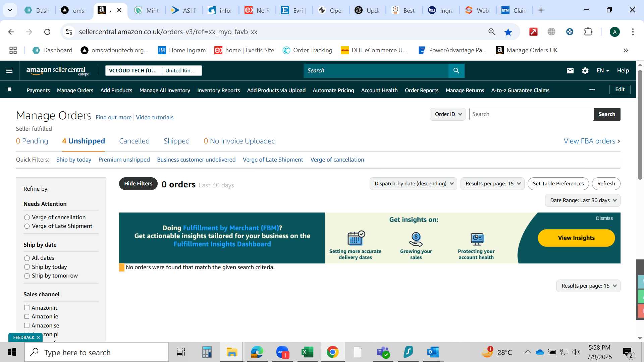
Task: Open Date Range Last 30 days dropdown
Action: tap(583, 200)
